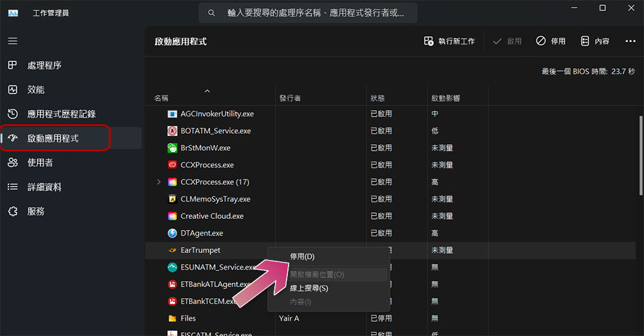Expand CCXProcess.exe (17) group
This screenshot has height=336, width=644.
158,182
